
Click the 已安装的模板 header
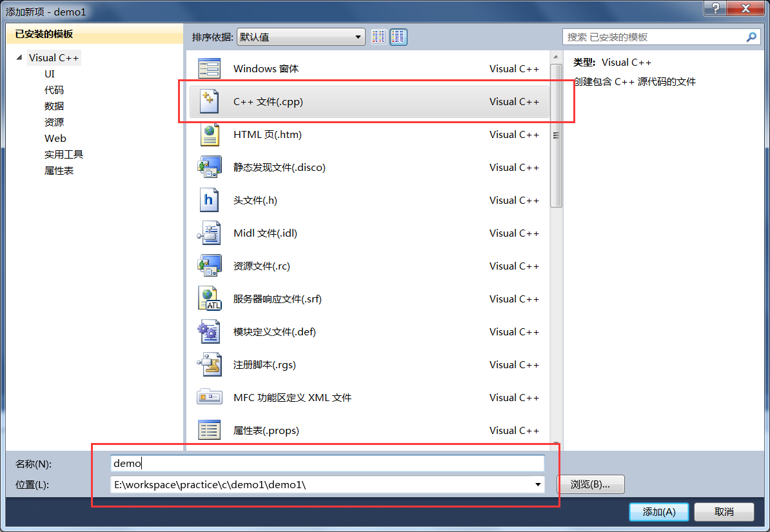pos(44,34)
